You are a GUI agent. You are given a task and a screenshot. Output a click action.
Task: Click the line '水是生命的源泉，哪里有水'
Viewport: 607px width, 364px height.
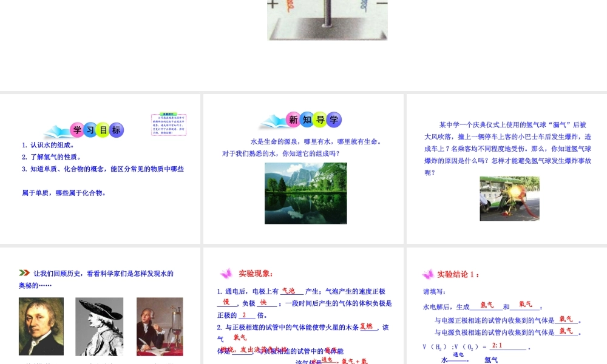point(317,142)
